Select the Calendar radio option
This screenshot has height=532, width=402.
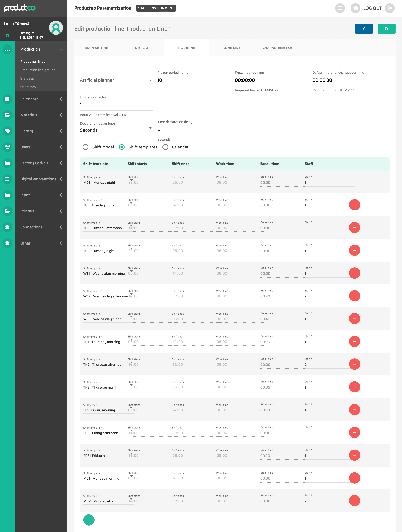(x=165, y=147)
